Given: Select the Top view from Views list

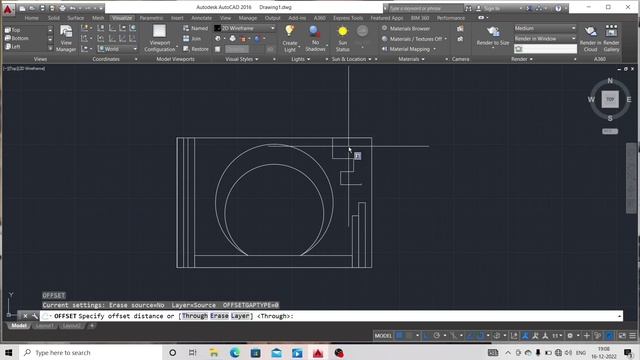Looking at the screenshot, I should pyautogui.click(x=12, y=30).
